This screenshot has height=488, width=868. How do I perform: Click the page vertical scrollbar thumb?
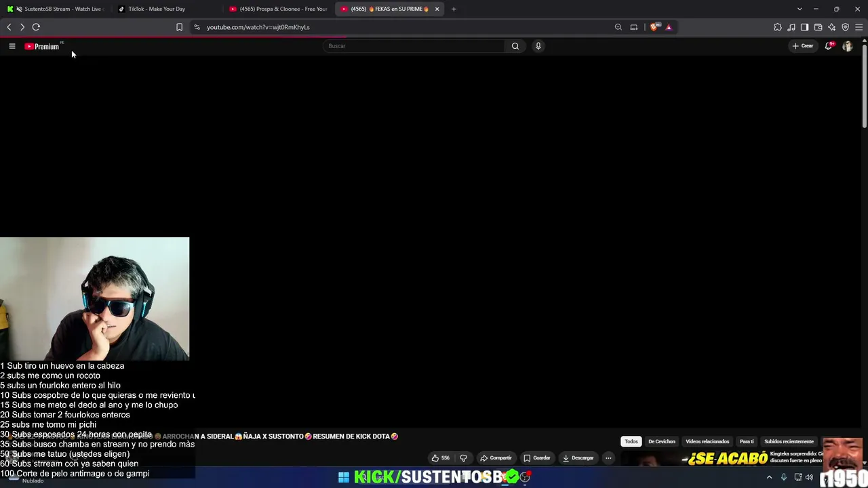pyautogui.click(x=865, y=85)
